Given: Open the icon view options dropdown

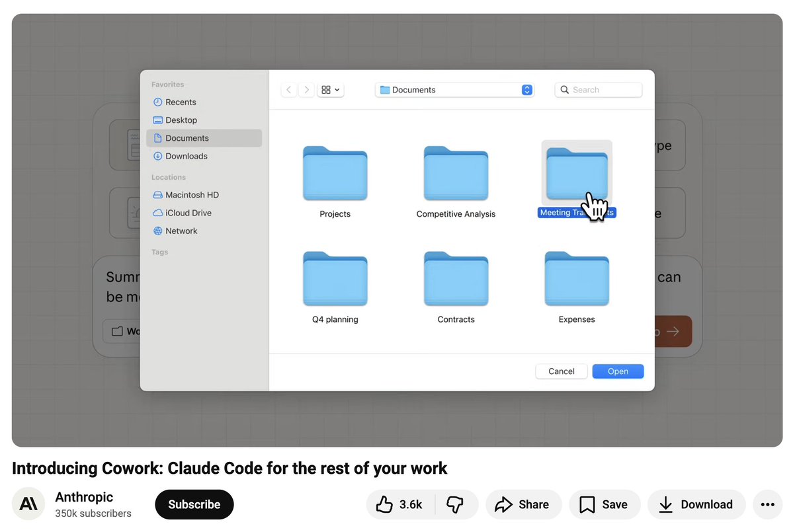Looking at the screenshot, I should click(x=330, y=90).
